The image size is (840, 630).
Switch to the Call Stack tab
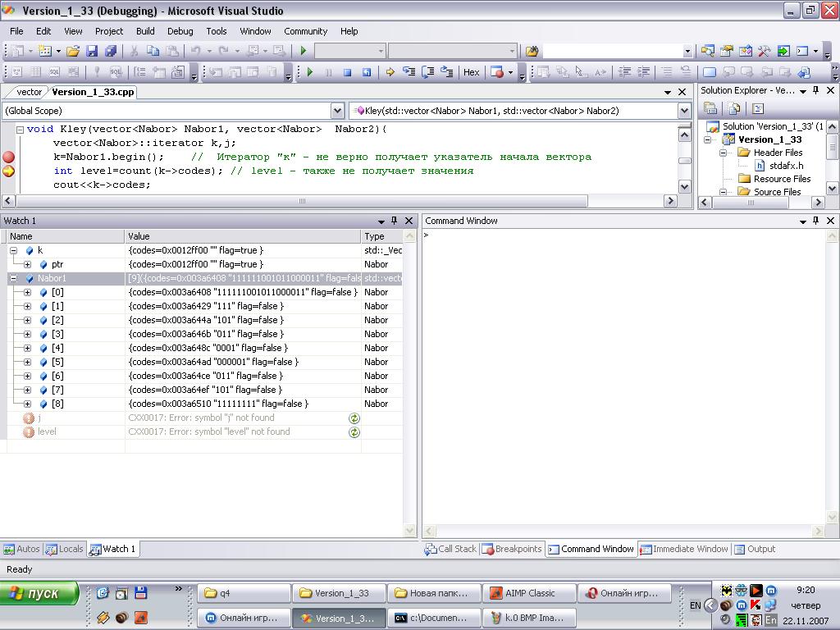click(x=450, y=549)
